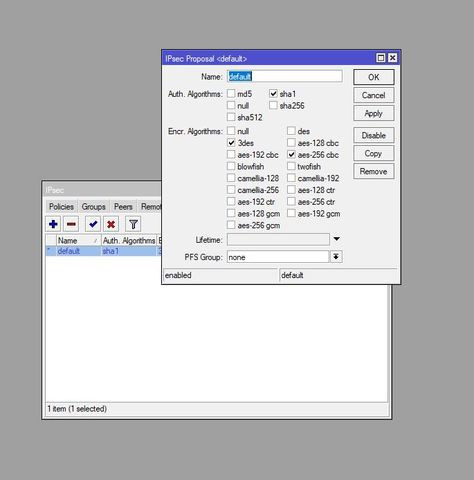
Task: Click 'default' status in dialog footer
Action: 292,275
